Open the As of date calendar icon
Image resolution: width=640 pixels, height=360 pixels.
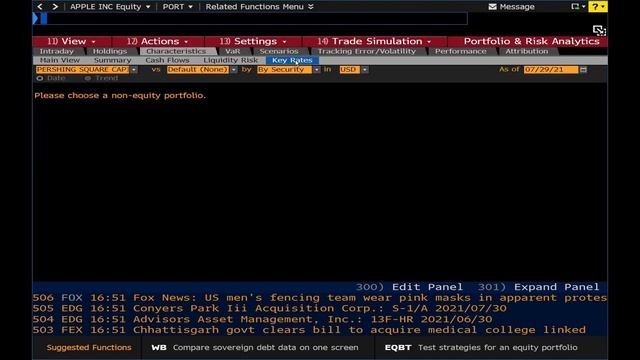584,70
